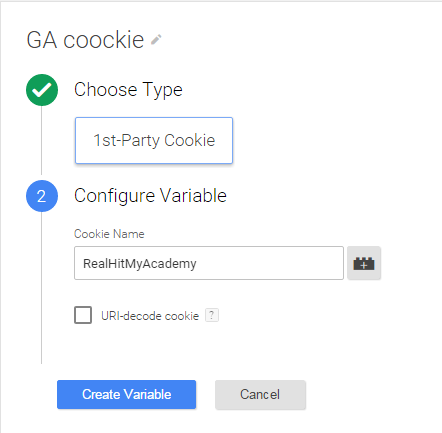442x433 pixels.
Task: Enable the URI-decode cookie checkbox
Action: [83, 315]
